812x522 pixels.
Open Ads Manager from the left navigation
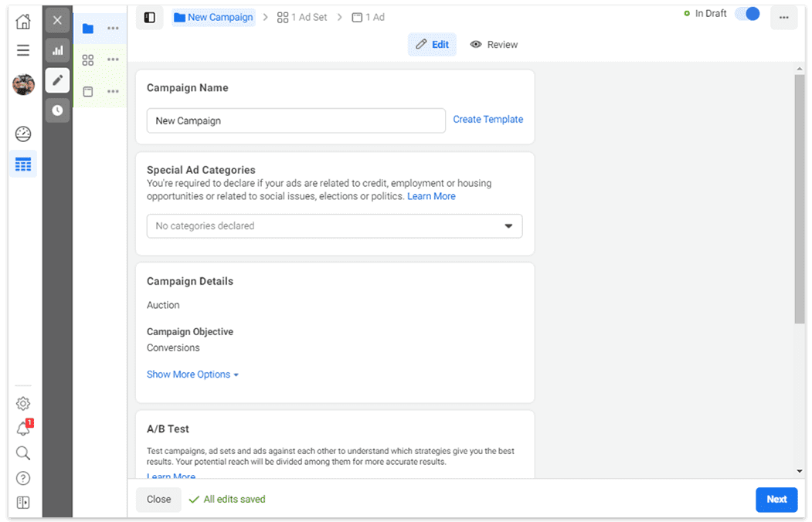coord(23,164)
